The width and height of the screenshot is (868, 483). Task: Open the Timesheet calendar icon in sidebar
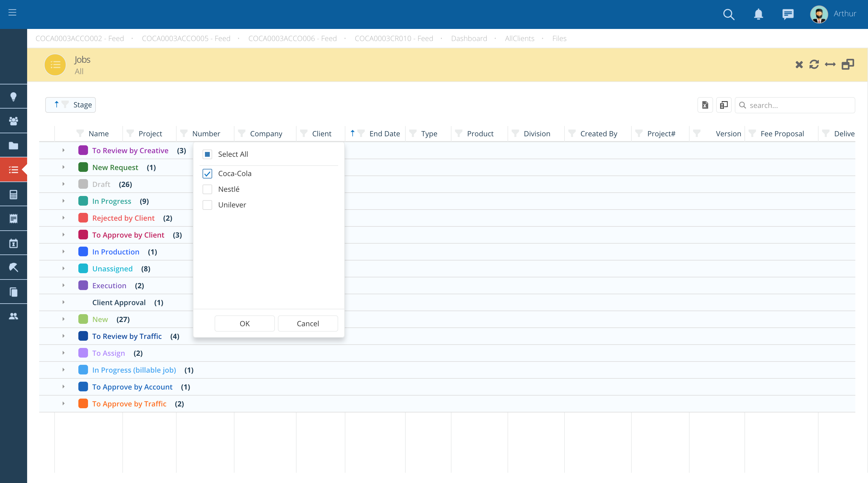coord(14,243)
